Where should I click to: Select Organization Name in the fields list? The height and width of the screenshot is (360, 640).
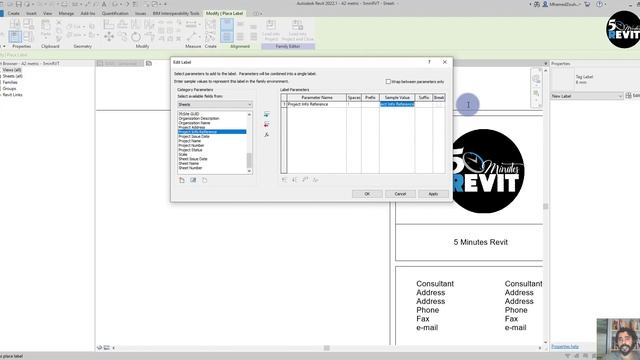[x=194, y=123]
